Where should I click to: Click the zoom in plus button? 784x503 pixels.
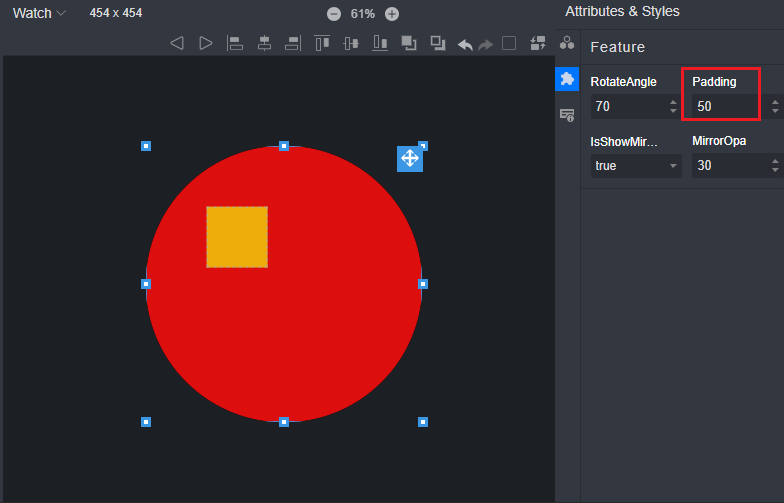tap(392, 14)
